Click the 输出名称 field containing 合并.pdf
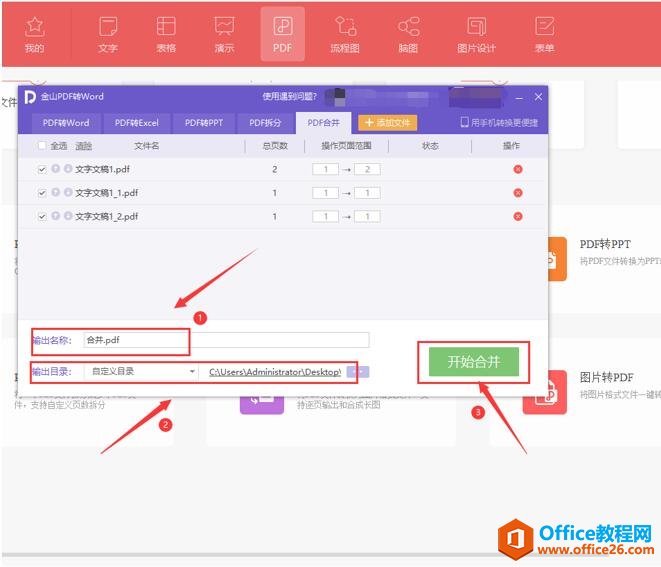This screenshot has width=661, height=567. 226,340
